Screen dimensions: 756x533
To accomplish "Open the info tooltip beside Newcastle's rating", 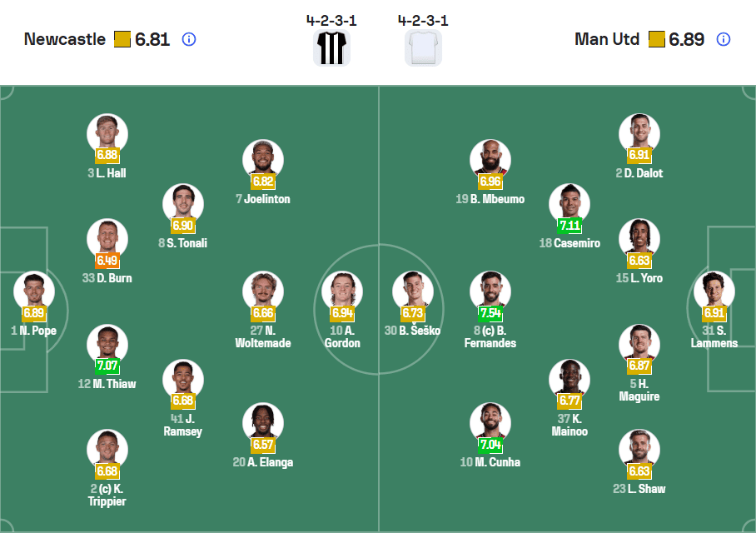I will point(189,39).
